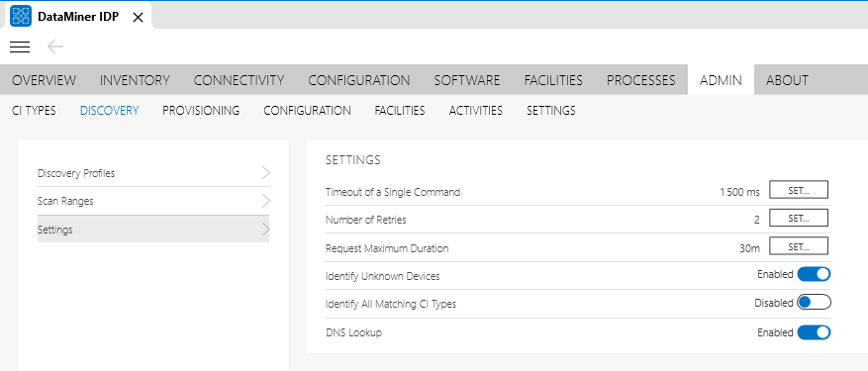Enable Identify All Matching CI Types
868x371 pixels.
814,303
